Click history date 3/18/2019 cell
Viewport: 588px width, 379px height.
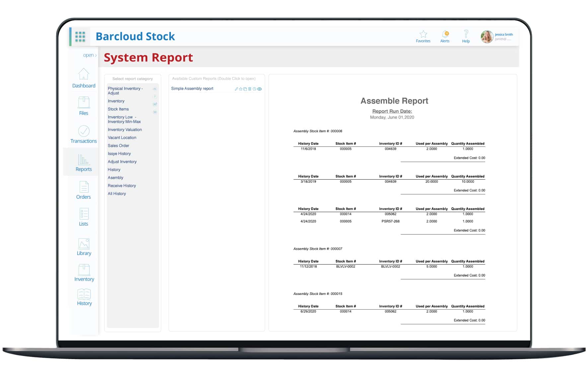pos(308,181)
